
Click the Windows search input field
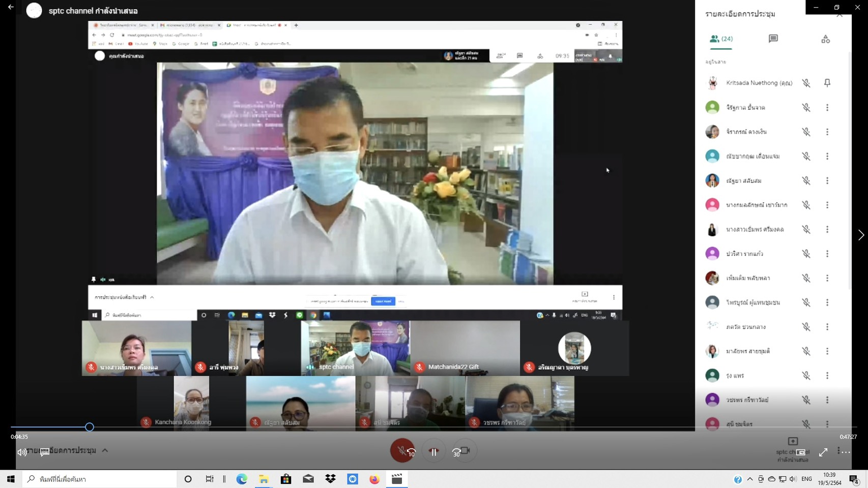(100, 479)
